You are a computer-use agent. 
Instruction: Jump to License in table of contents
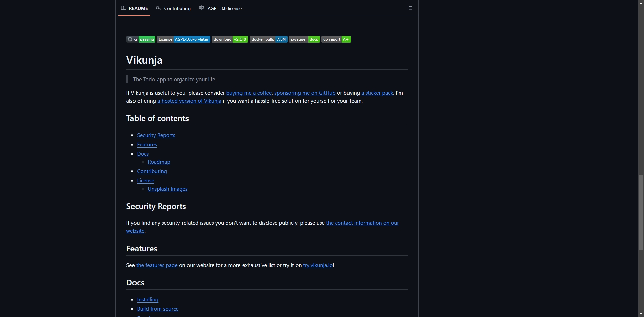(x=146, y=181)
